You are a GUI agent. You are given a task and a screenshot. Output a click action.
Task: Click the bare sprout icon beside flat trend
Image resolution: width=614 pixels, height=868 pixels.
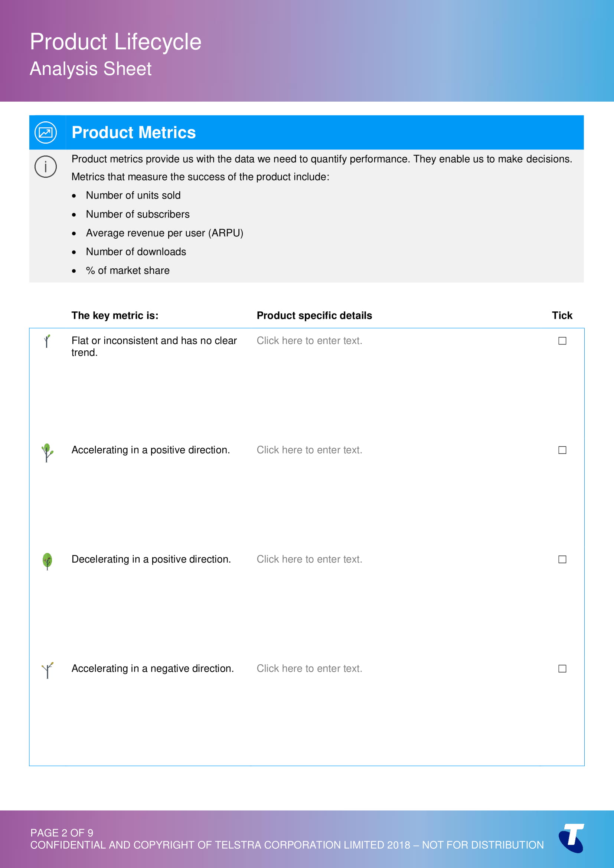click(x=47, y=341)
